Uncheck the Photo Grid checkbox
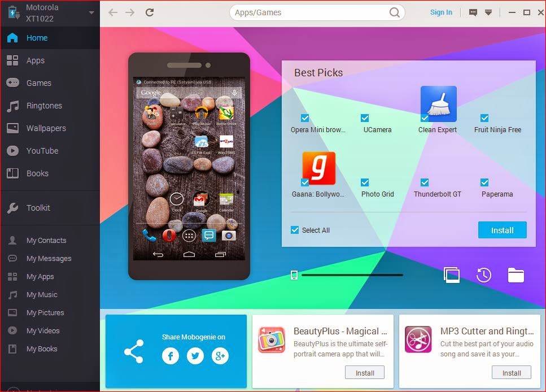The image size is (546, 392). coord(365,182)
